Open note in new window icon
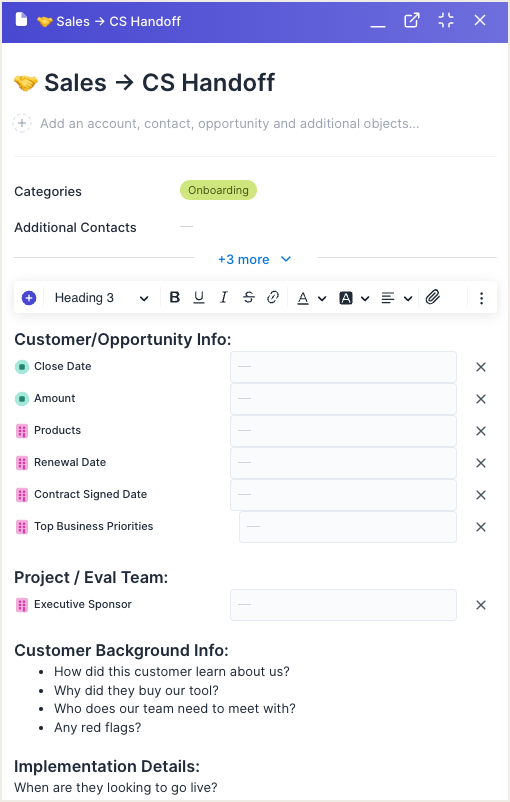The width and height of the screenshot is (510, 802). tap(412, 20)
